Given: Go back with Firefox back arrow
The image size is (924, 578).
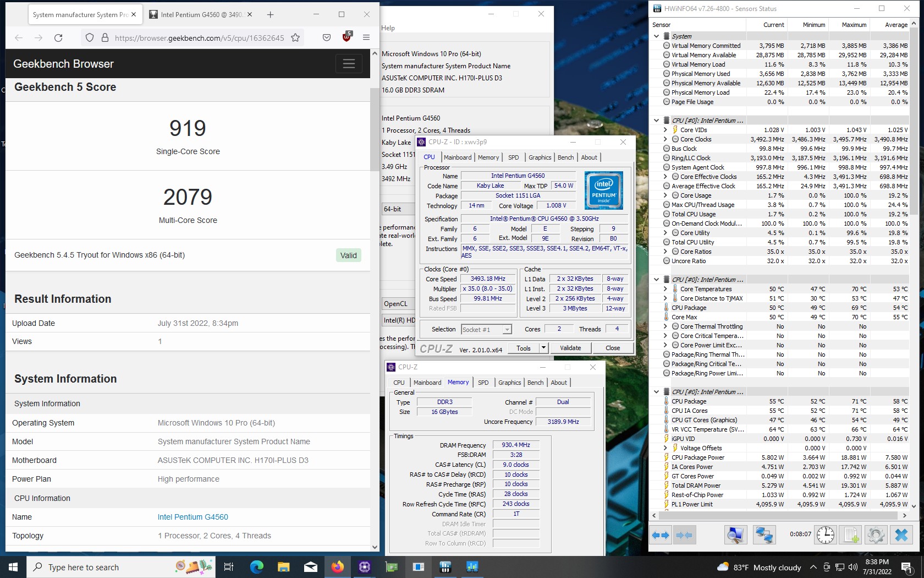Looking at the screenshot, I should 19,37.
